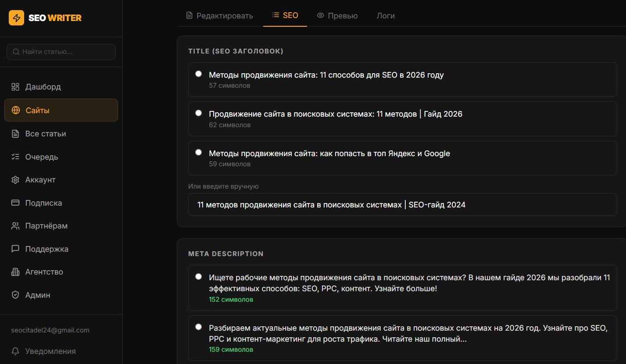The width and height of the screenshot is (626, 364).
Task: Click the Аккаунт gear icon
Action: pyautogui.click(x=15, y=180)
